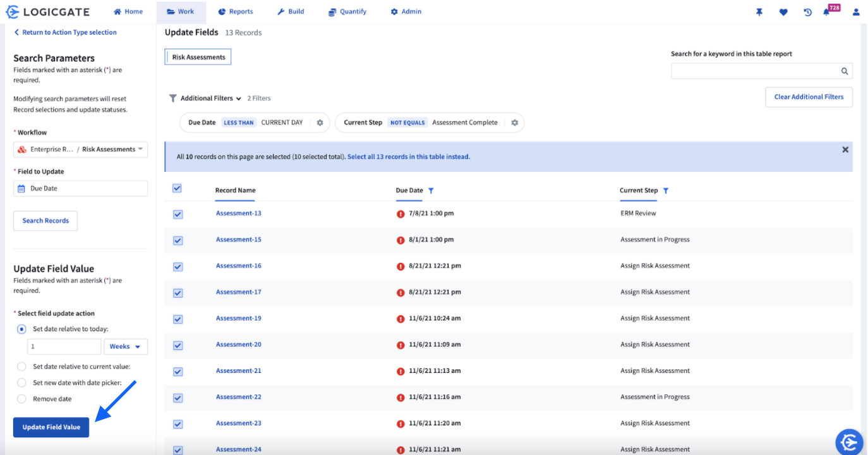The image size is (868, 455).
Task: Open the Build menu
Action: [291, 11]
